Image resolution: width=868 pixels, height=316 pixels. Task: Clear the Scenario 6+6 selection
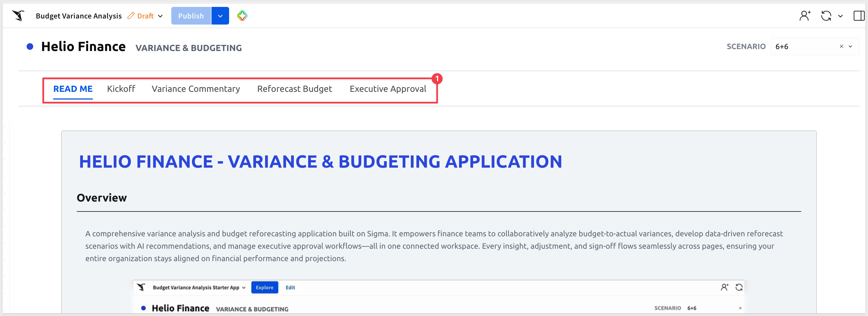[841, 47]
